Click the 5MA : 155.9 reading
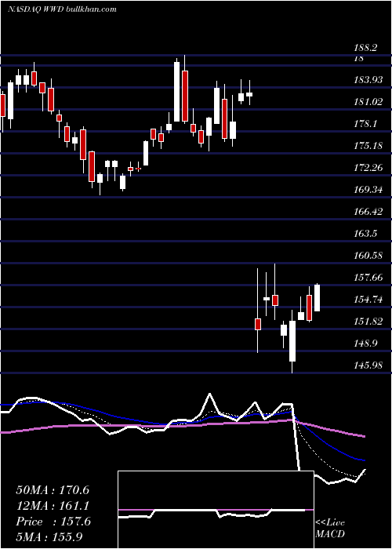This screenshot has width=392, height=549. click(x=50, y=537)
